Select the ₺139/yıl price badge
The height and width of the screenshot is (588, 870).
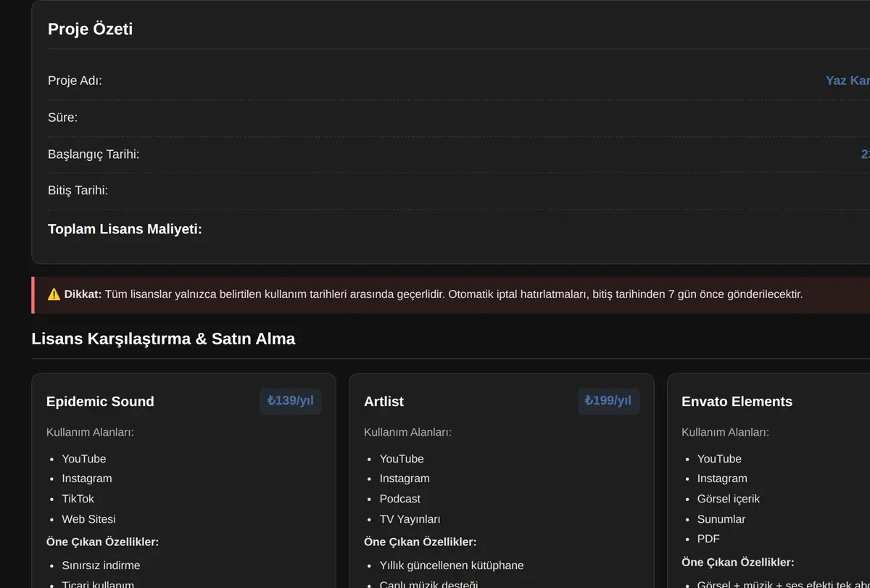(x=290, y=401)
